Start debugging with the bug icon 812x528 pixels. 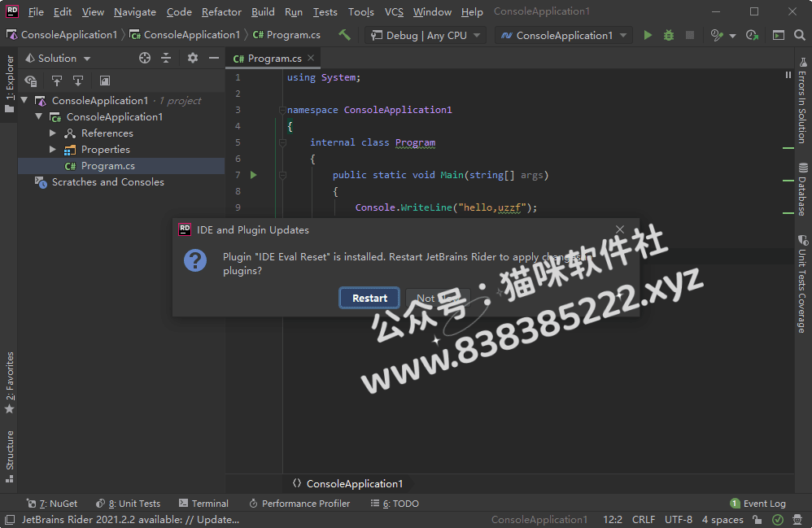pyautogui.click(x=669, y=35)
